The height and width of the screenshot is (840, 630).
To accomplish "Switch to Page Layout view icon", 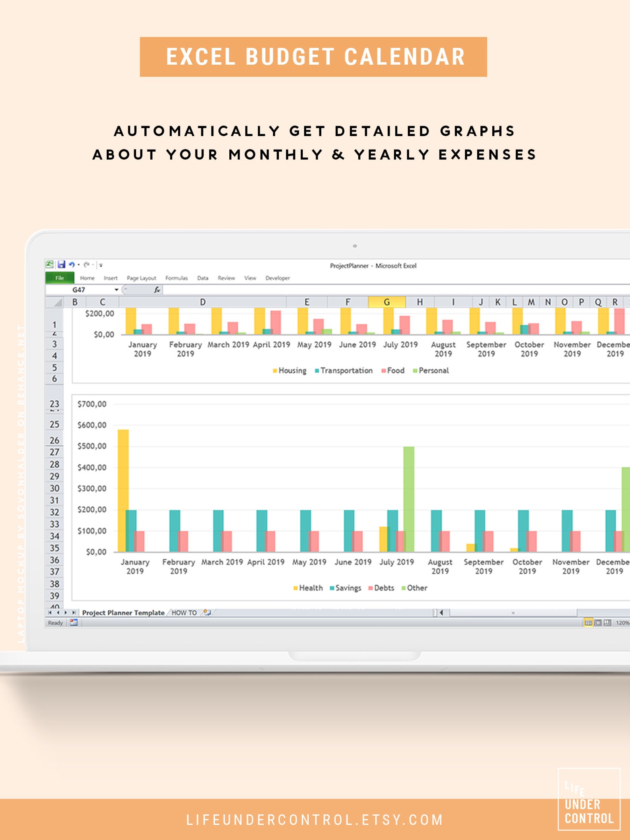I will click(x=598, y=623).
